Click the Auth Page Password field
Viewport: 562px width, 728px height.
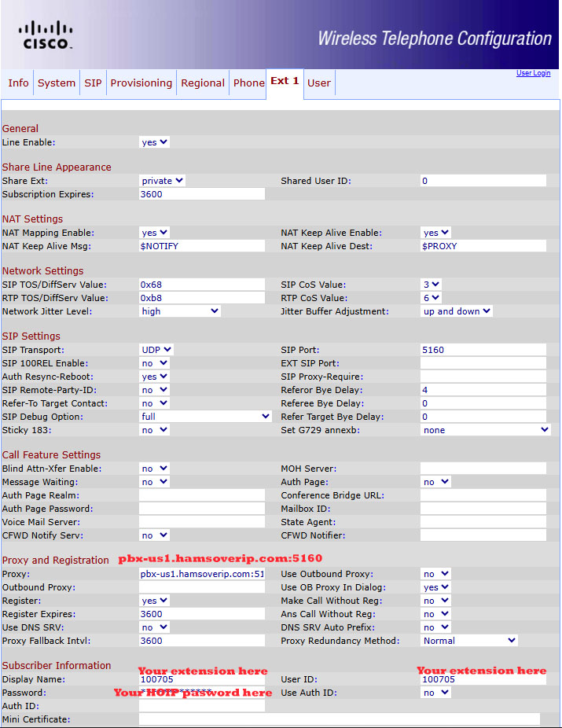202,509
